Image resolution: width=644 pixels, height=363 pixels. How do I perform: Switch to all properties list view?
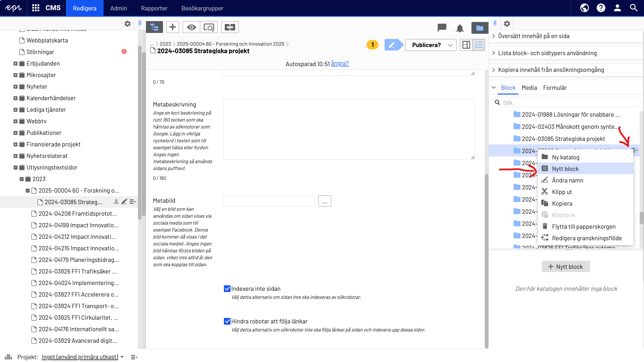pyautogui.click(x=479, y=45)
